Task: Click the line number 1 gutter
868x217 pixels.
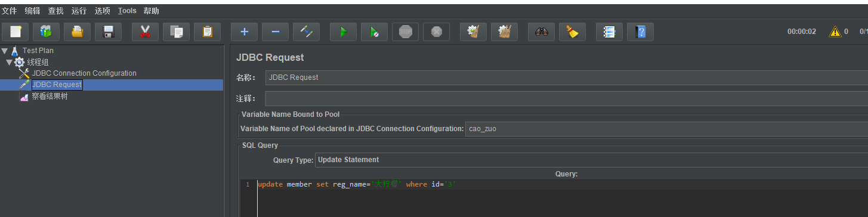Action: 248,185
